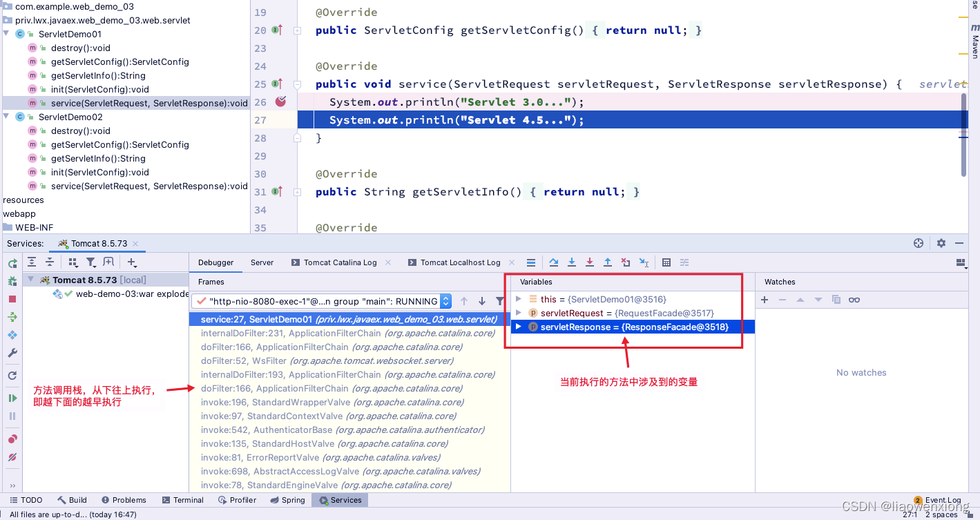Open the TODO tool window
The height and width of the screenshot is (520, 980).
pyautogui.click(x=26, y=500)
